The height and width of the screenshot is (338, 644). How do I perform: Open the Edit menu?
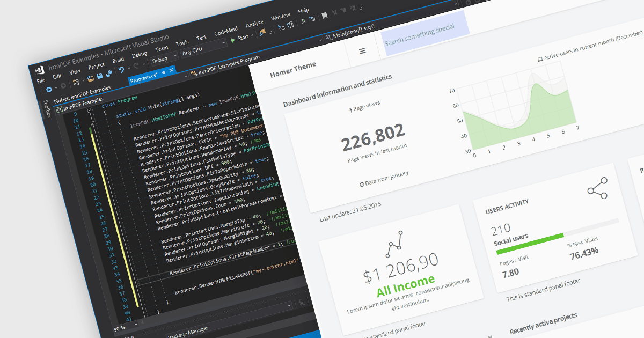coord(57,76)
